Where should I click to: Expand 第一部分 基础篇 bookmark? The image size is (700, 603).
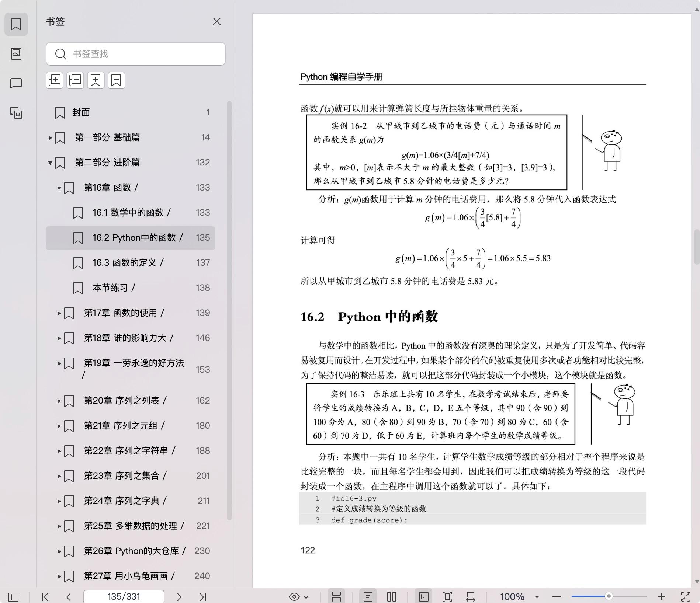point(50,138)
